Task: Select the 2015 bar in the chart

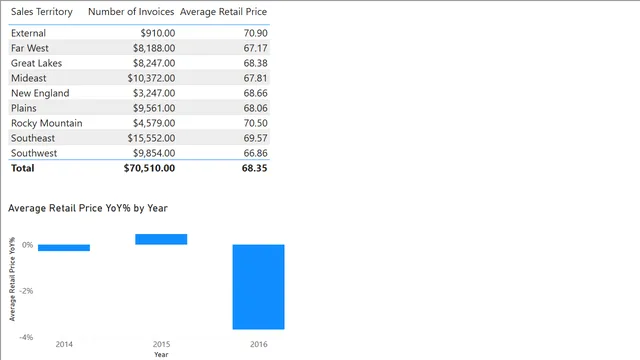Action: coord(161,239)
